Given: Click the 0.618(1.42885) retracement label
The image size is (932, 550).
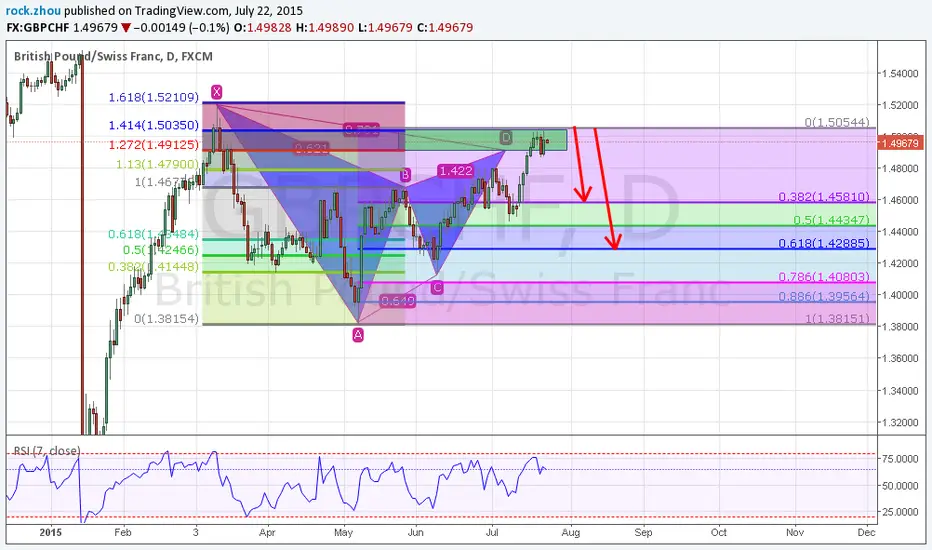Looking at the screenshot, I should pos(824,243).
